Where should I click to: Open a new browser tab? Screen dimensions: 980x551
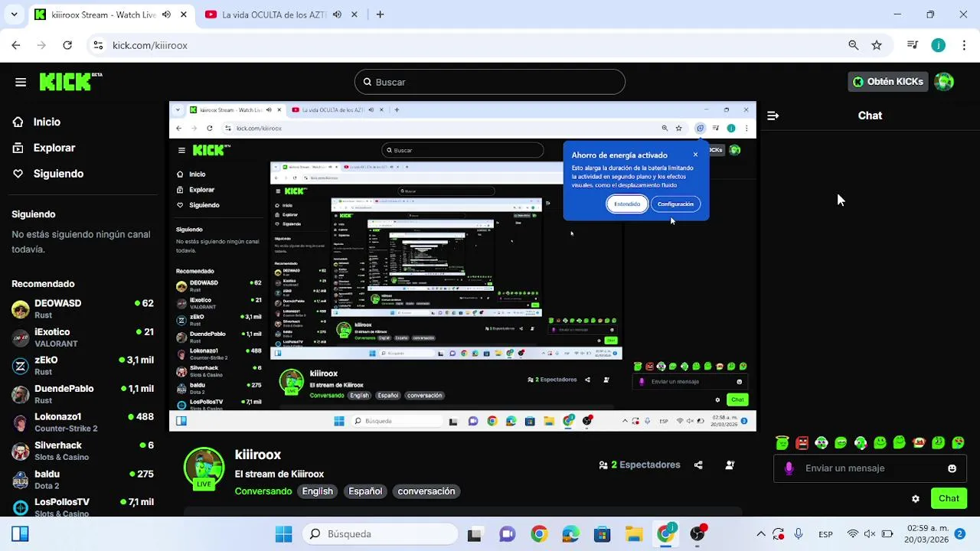pos(380,15)
